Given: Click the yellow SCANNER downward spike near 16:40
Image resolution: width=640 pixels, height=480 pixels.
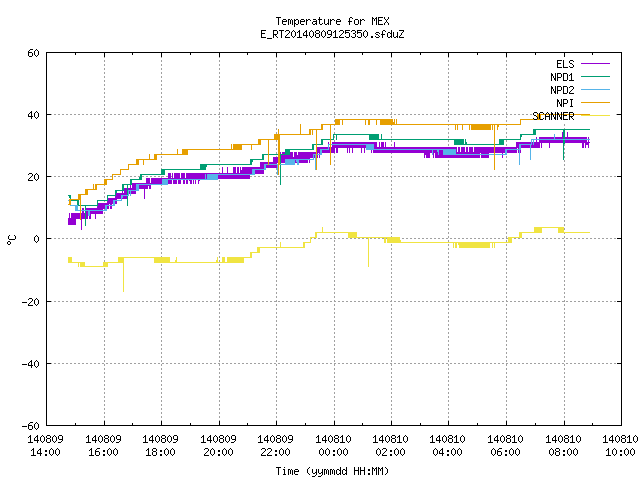Looking at the screenshot, I should point(123,276).
